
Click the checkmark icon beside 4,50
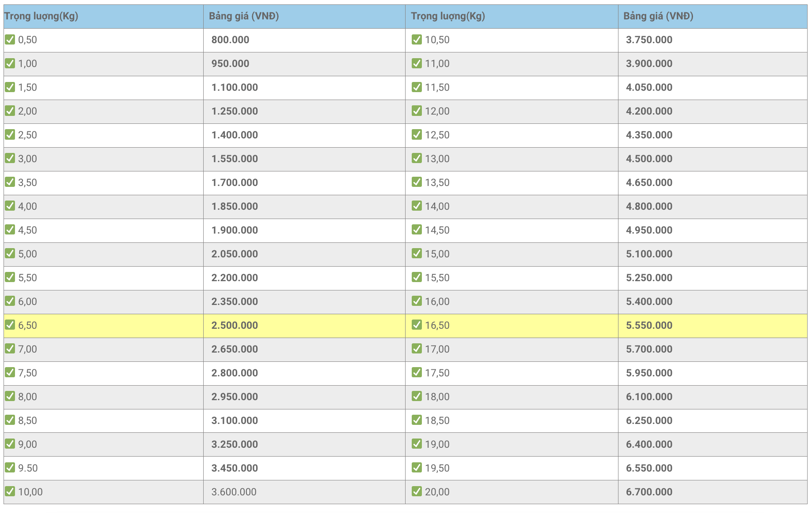[10, 230]
